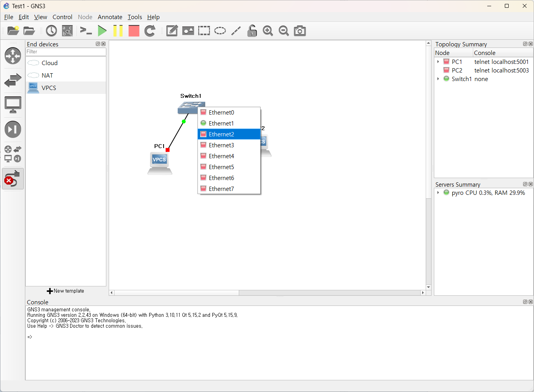This screenshot has width=534, height=392.
Task: Choose Ethernet3 port in the popup
Action: [229, 145]
